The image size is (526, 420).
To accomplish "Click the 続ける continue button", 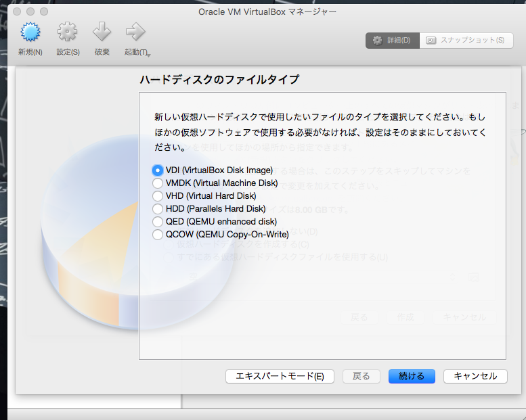I will pos(412,377).
